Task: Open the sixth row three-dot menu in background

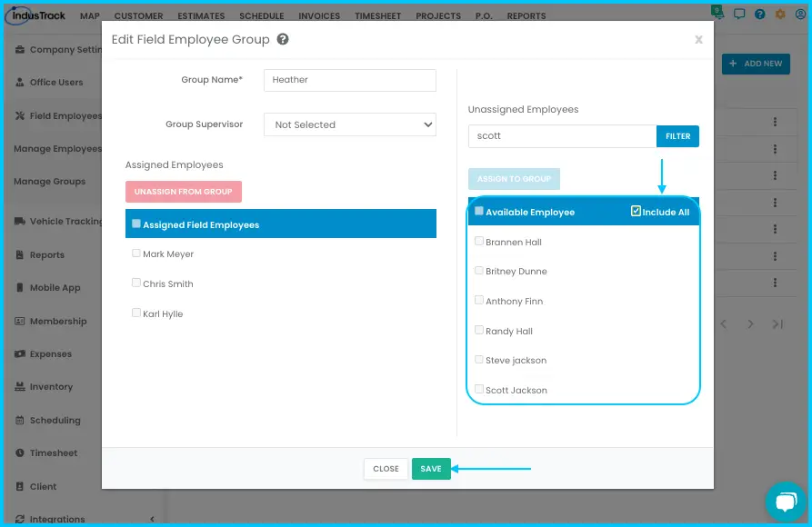Action: [775, 256]
